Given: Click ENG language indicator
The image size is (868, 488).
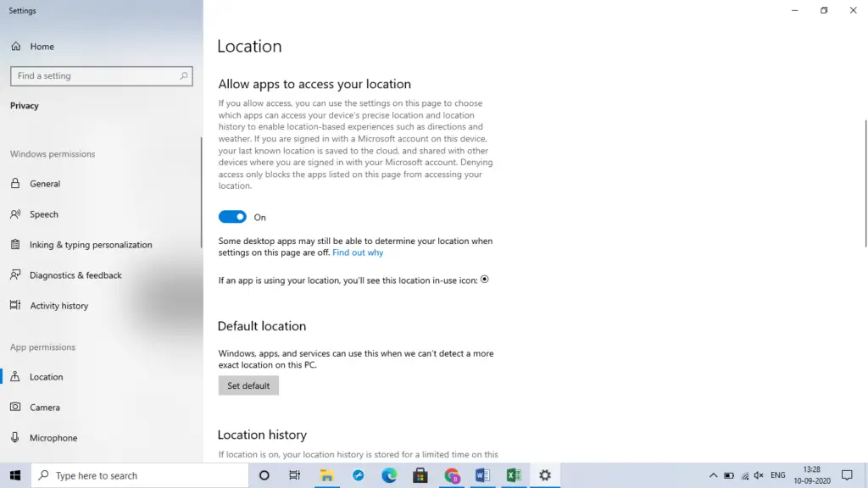Looking at the screenshot, I should coord(778,475).
